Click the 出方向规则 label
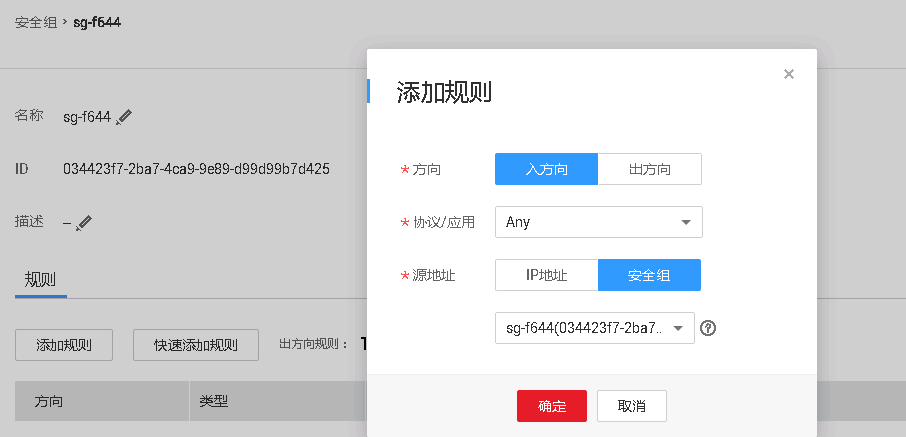This screenshot has height=437, width=906. pos(314,345)
